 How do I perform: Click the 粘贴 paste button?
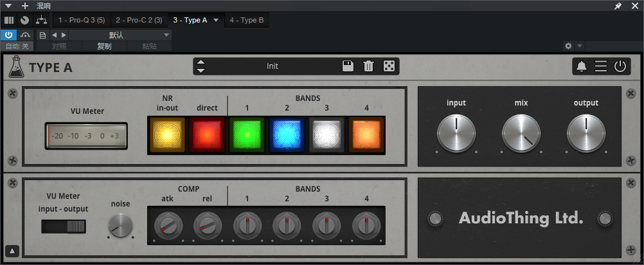click(x=150, y=46)
